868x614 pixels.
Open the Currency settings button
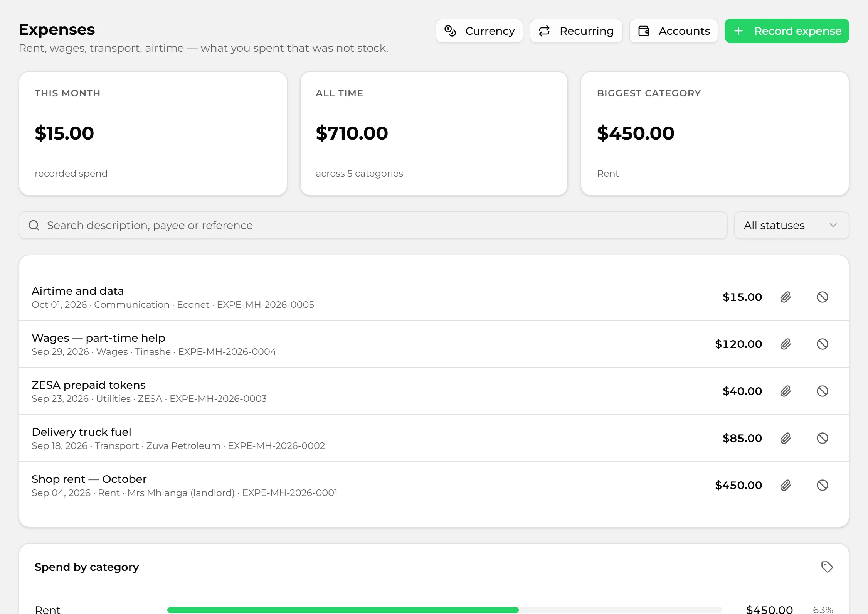click(x=479, y=31)
